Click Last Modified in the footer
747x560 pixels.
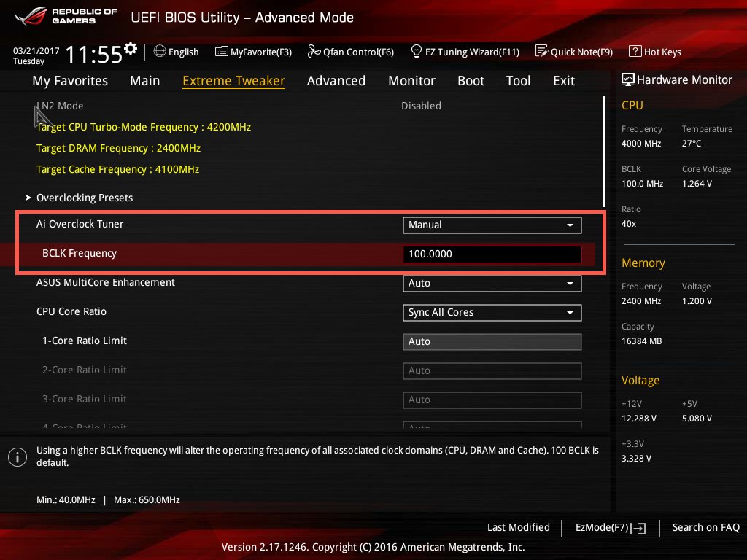(519, 527)
